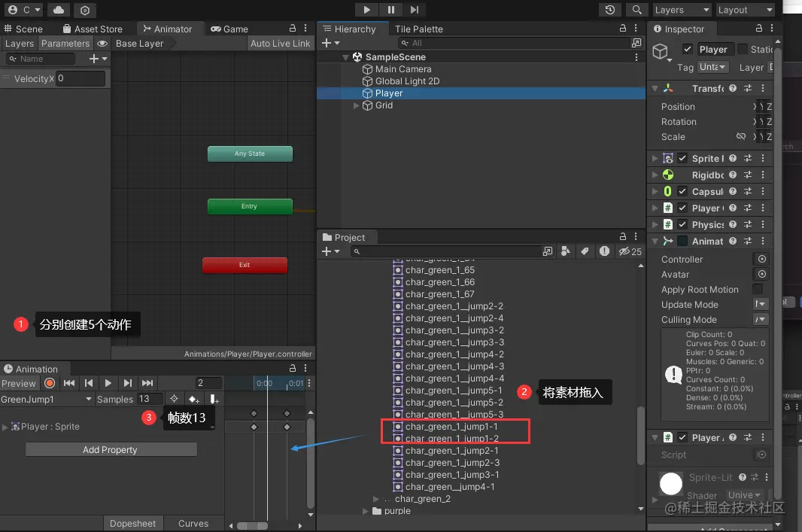Toggle the Player active checkbox in Inspector

688,49
